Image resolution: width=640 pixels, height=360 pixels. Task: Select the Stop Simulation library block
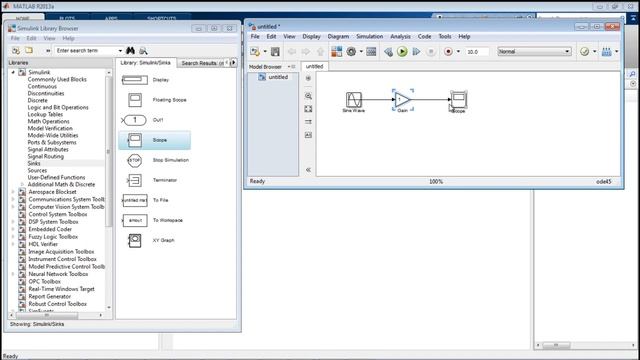coord(135,160)
